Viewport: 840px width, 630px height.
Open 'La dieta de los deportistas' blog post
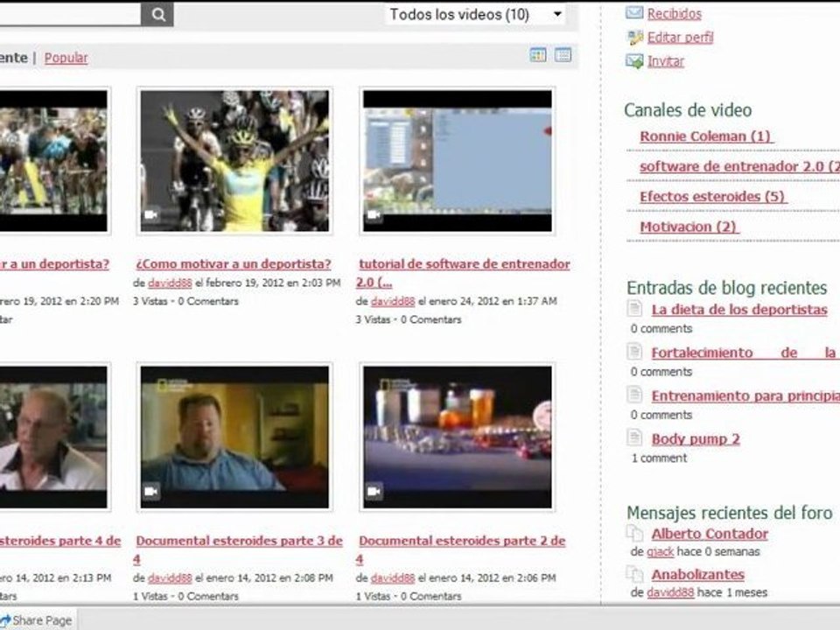(x=739, y=310)
